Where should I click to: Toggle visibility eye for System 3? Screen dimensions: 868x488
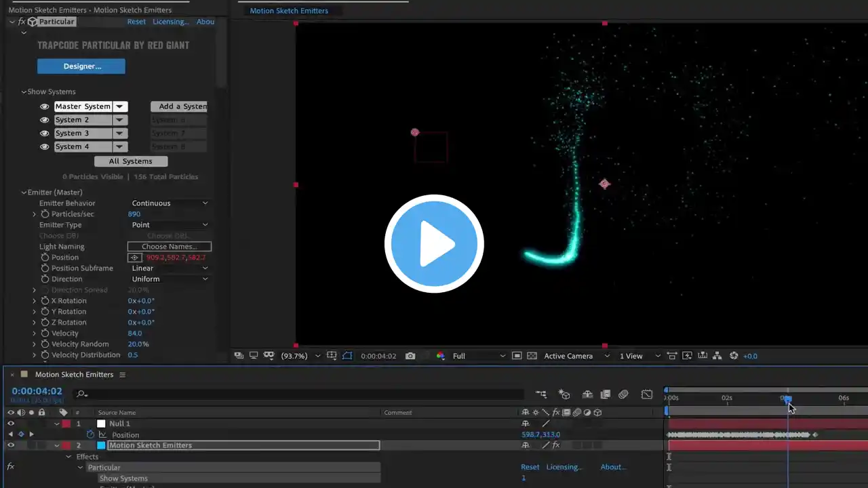[x=45, y=134]
